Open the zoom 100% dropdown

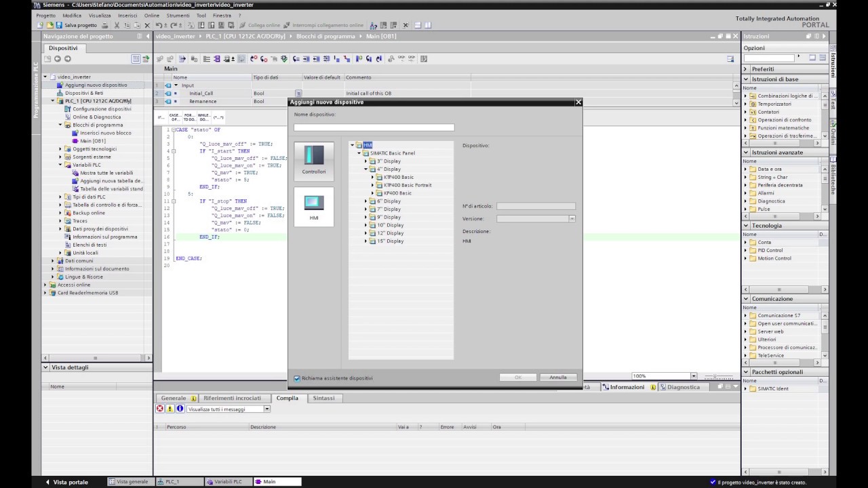coord(694,376)
